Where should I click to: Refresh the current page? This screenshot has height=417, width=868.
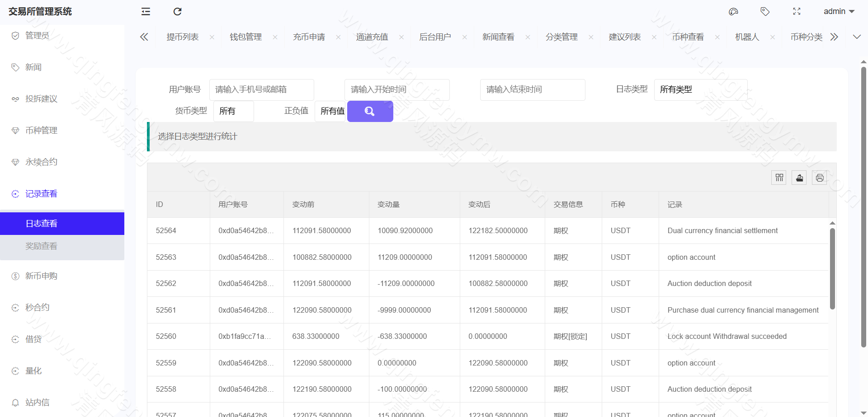177,11
